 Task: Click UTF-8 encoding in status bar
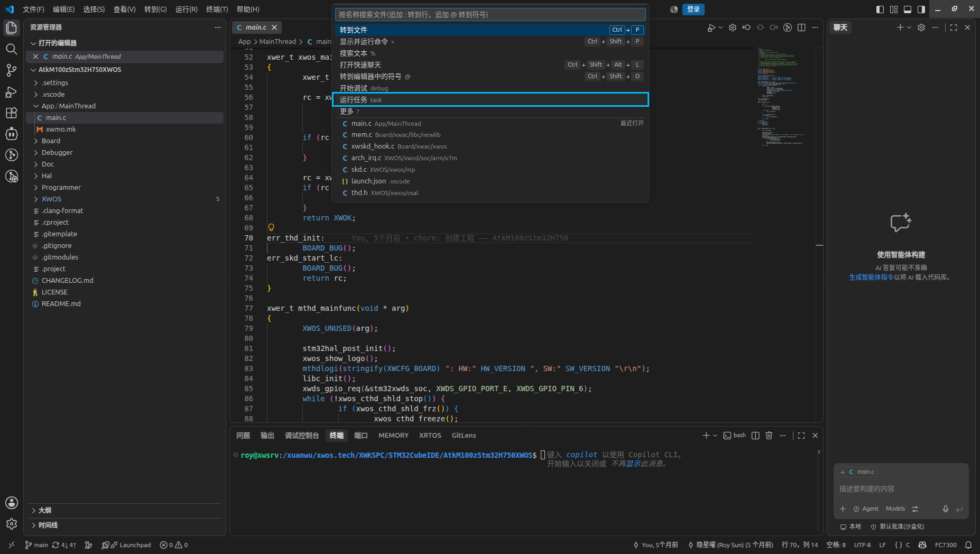pos(862,545)
